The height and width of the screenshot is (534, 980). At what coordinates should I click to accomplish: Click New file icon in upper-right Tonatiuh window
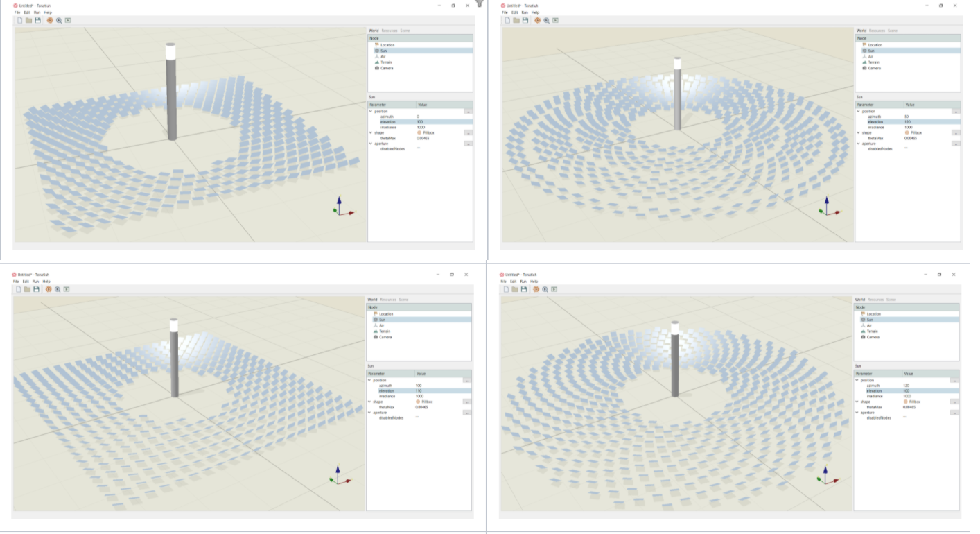coord(507,20)
